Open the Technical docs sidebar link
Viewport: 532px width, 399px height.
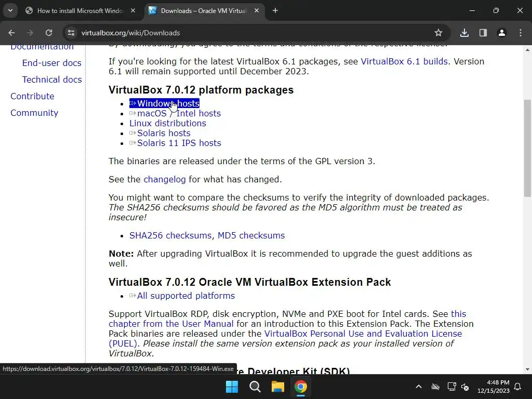point(52,79)
